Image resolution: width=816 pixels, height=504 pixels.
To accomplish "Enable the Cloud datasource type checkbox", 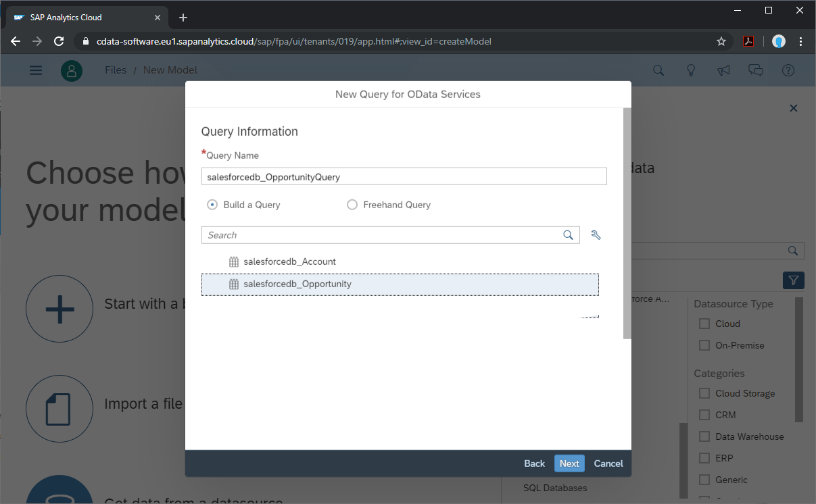I will pos(703,324).
